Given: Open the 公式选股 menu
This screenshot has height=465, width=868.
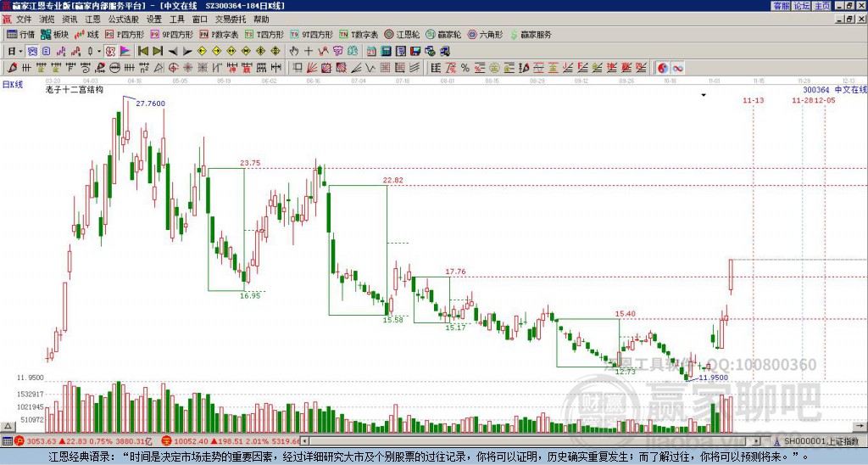Looking at the screenshot, I should point(124,20).
